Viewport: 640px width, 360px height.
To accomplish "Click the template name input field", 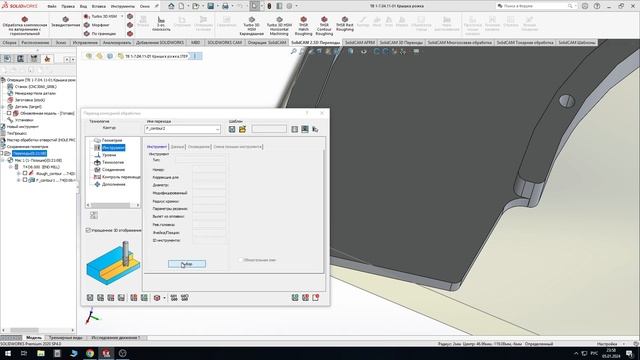I will (269, 129).
